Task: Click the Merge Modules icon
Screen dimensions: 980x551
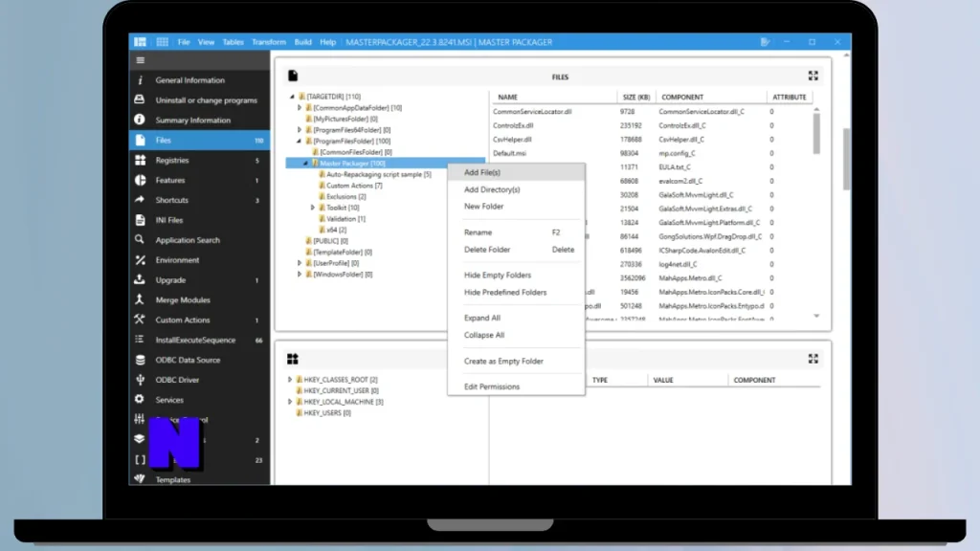Action: pos(140,299)
